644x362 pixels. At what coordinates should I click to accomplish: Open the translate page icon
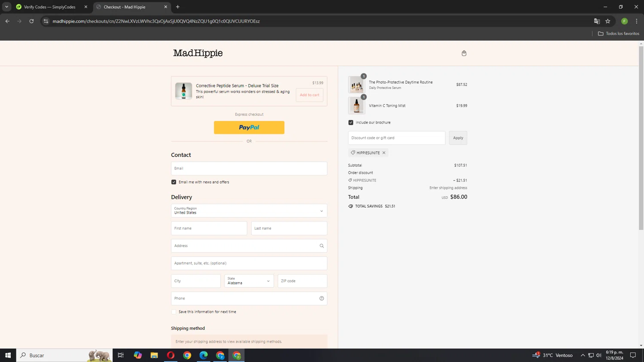[597, 21]
